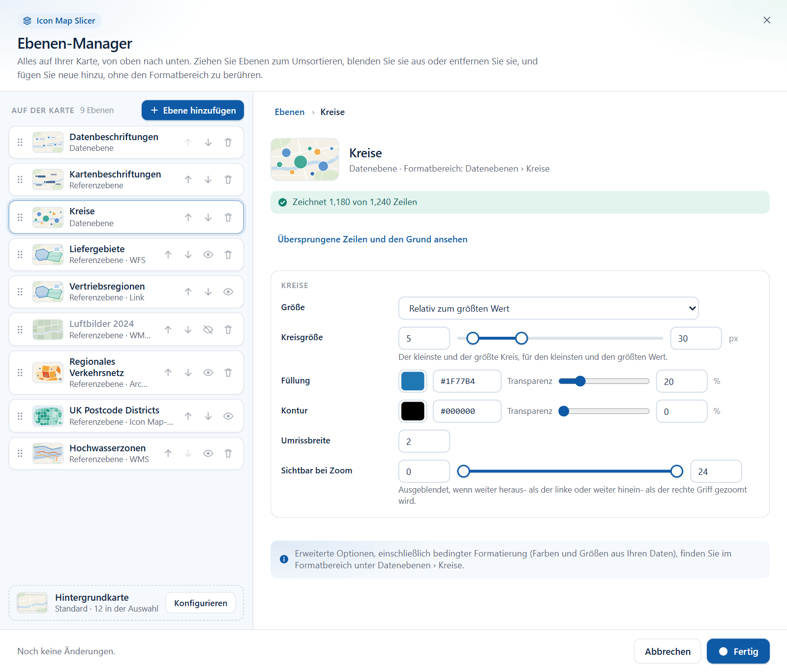Focus Füllung hex field #1F77B4
Screen dimensions: 787x672
click(467, 381)
